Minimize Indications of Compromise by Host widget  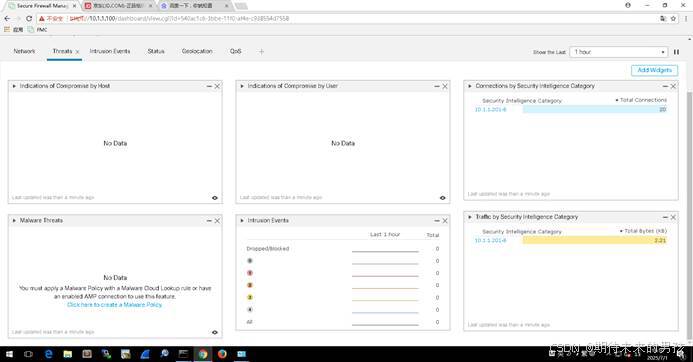pos(209,86)
